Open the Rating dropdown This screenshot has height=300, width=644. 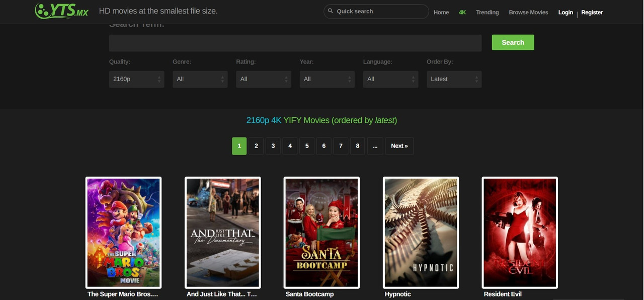coord(263,79)
